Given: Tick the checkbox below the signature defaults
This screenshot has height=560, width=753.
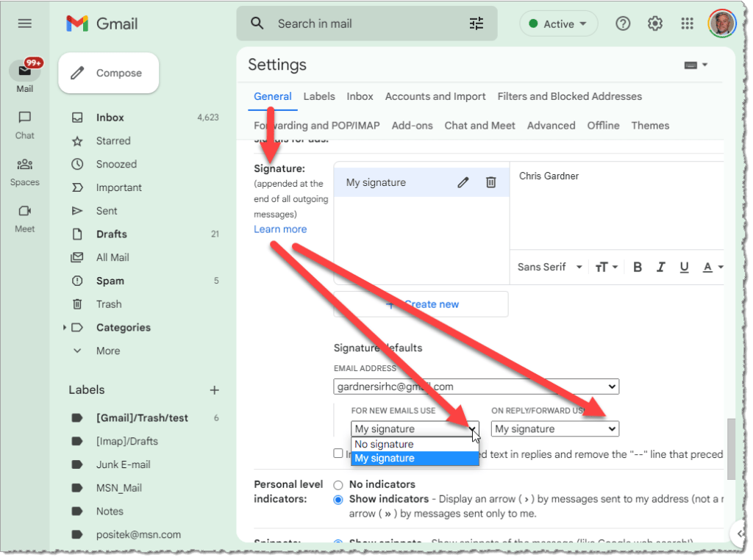Looking at the screenshot, I should click(x=338, y=453).
